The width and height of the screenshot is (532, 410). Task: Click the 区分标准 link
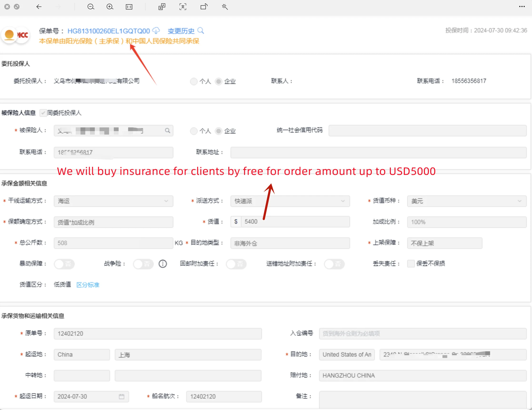pyautogui.click(x=88, y=285)
